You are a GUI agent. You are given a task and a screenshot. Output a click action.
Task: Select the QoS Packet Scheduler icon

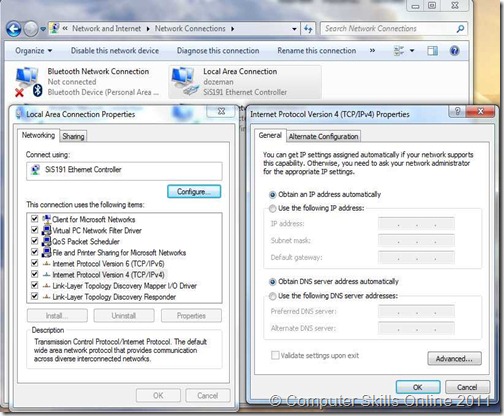tap(47, 241)
